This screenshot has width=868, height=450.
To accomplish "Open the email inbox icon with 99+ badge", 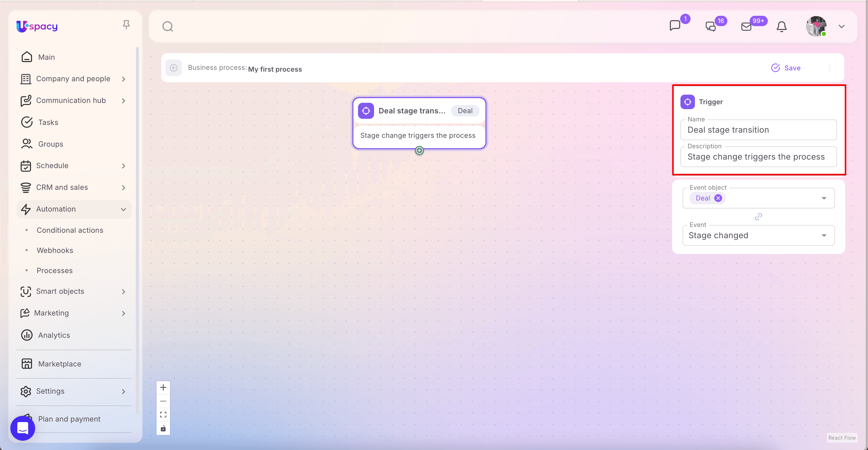I will (x=746, y=26).
